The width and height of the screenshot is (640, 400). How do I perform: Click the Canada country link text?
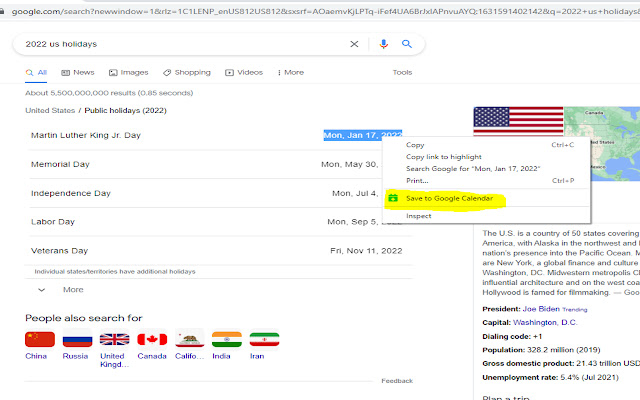(152, 356)
